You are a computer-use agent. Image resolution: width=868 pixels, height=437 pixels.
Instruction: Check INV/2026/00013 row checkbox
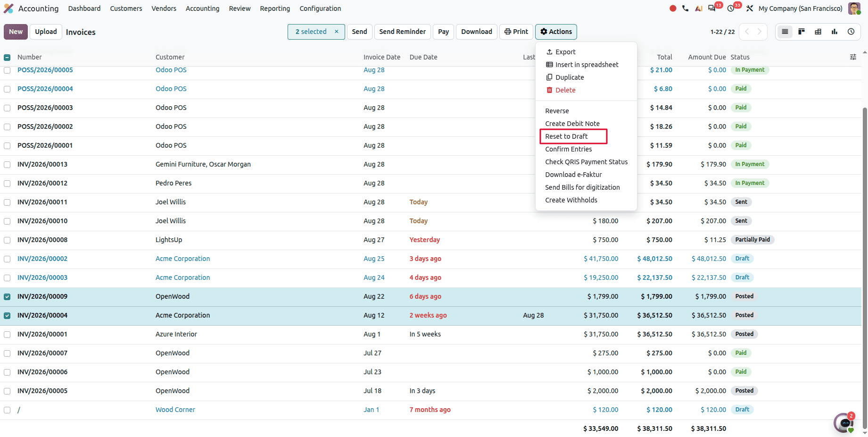7,165
